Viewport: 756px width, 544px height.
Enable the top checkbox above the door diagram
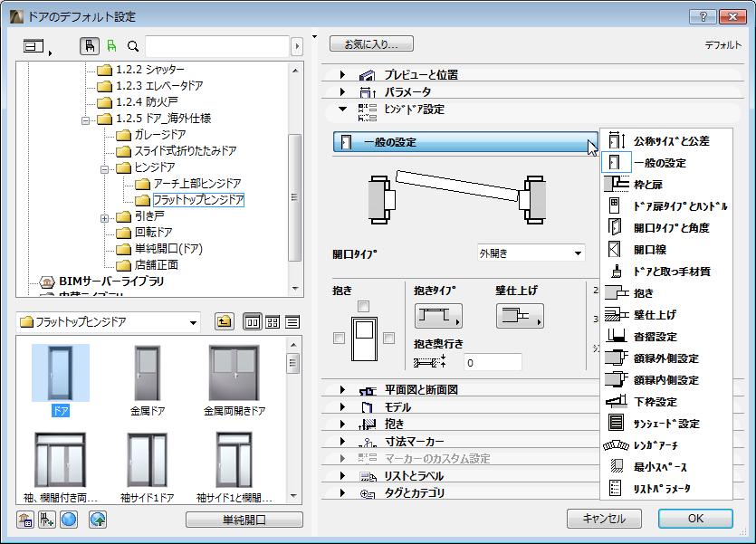(365, 308)
